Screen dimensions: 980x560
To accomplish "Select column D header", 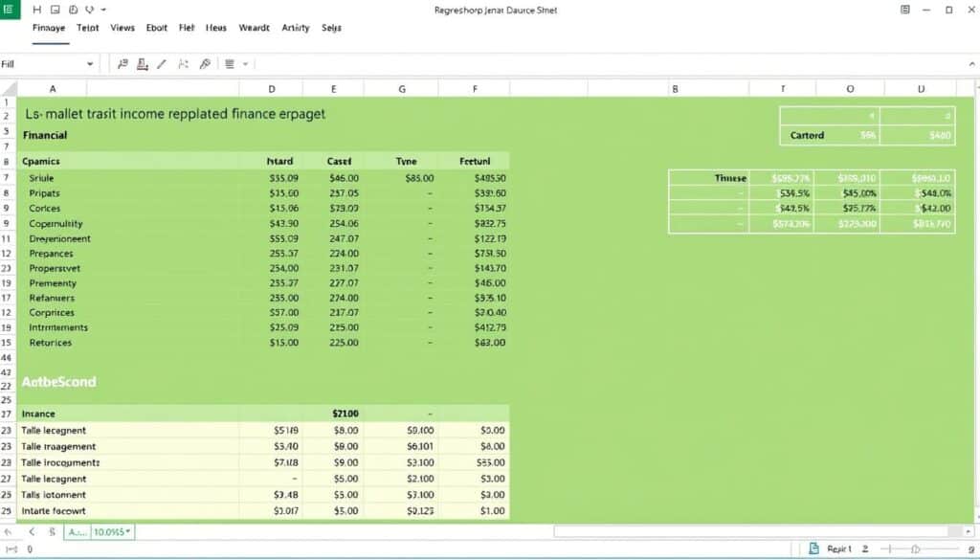I will click(x=271, y=89).
